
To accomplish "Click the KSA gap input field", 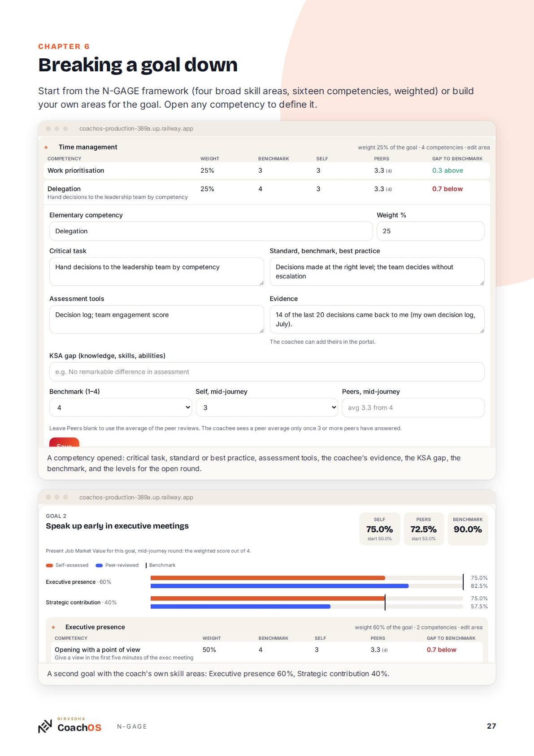I will [267, 372].
